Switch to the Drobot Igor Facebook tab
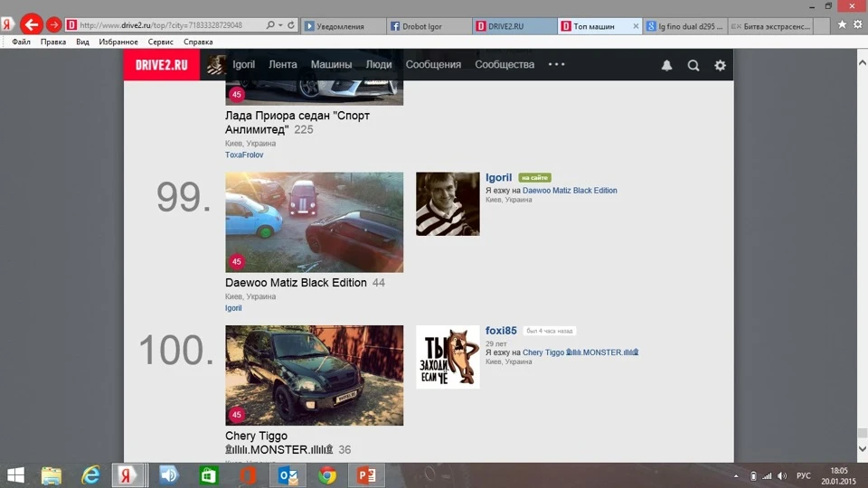This screenshot has height=488, width=868. pyautogui.click(x=429, y=26)
